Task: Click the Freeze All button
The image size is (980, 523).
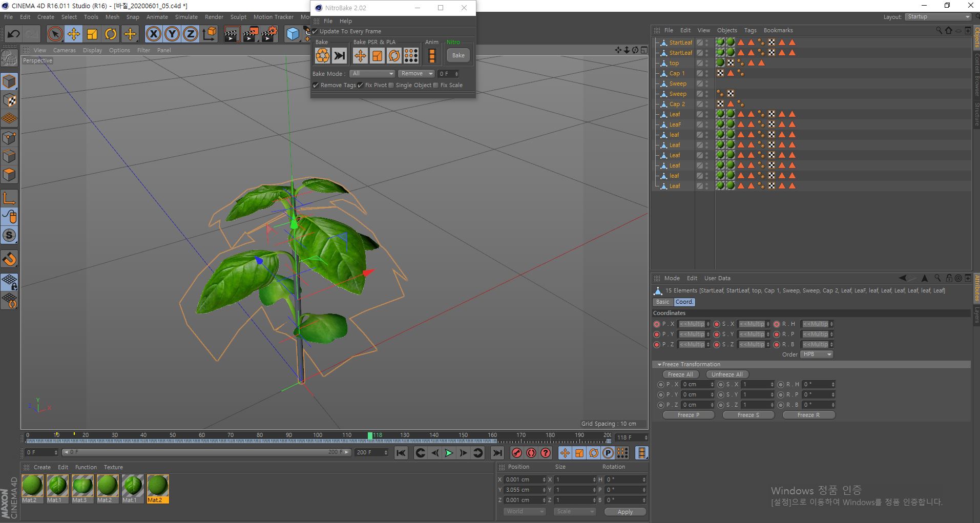Action: click(680, 374)
